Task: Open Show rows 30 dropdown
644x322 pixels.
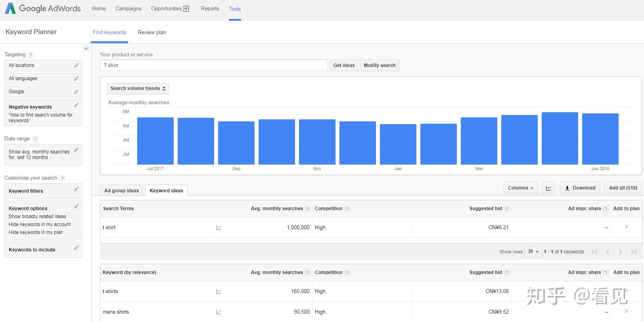Action: [533, 251]
